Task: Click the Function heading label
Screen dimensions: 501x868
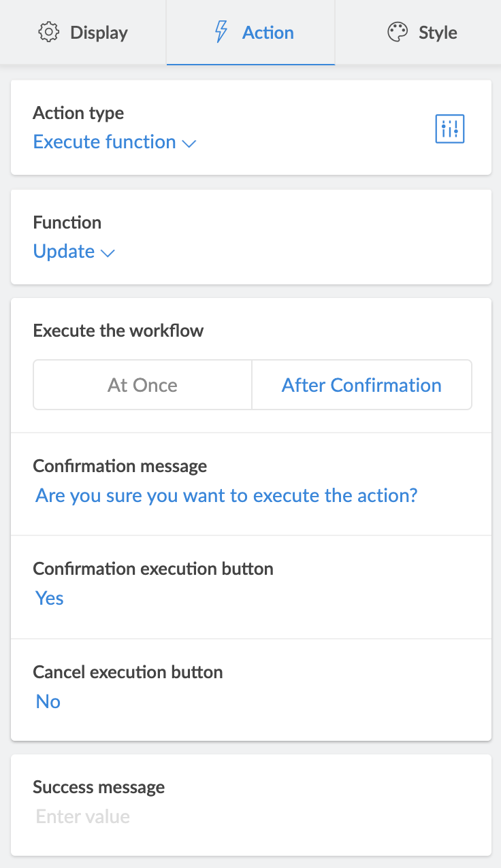Action: click(x=67, y=222)
